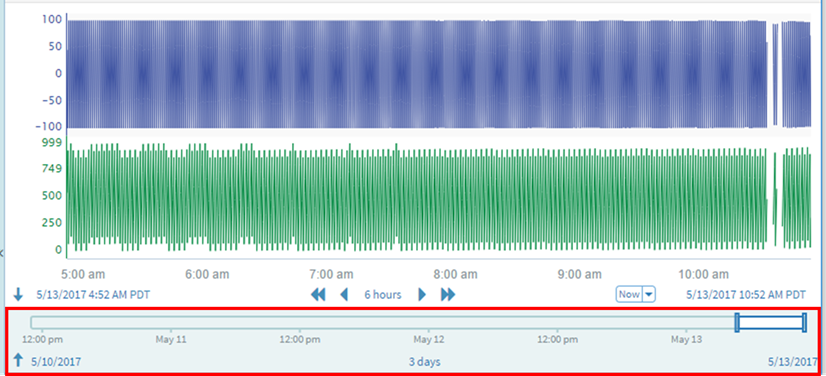Screen dimensions: 826x376
Task: Click end time 5/13/2017 10:52 AM PDT
Action: tap(746, 295)
